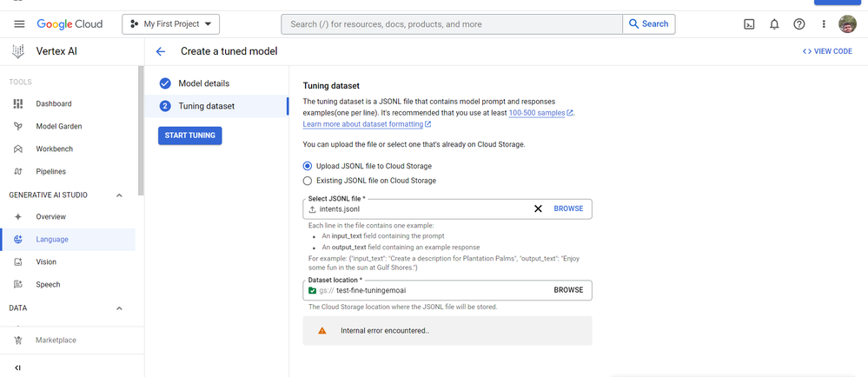The image size is (868, 377).
Task: Select Upload JSONL file to Cloud Storage
Action: click(x=308, y=166)
